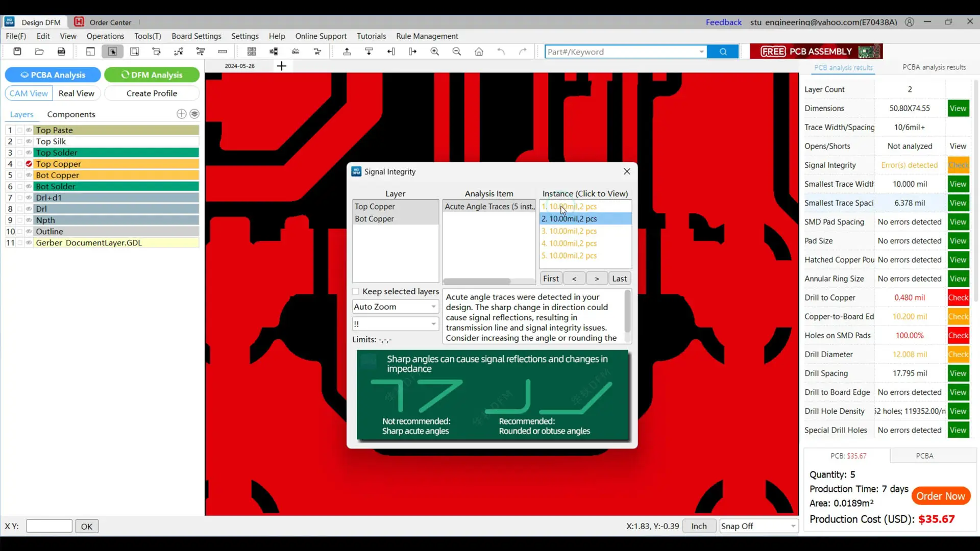Click the print icon in the toolbar
980x551 pixels.
click(61, 52)
